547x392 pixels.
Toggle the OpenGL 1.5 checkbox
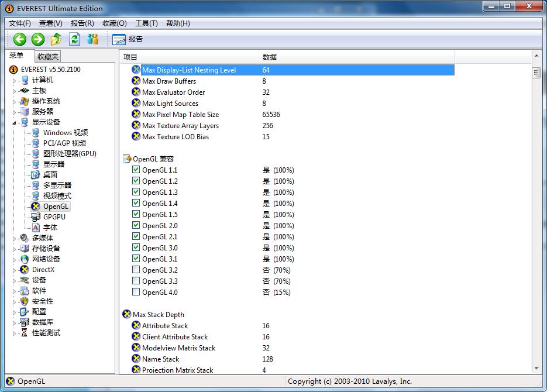[x=136, y=214]
